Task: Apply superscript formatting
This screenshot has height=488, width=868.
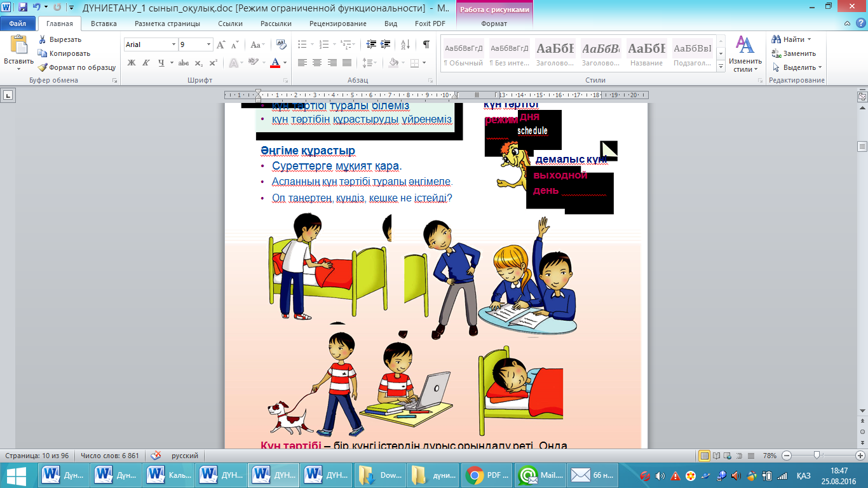Action: [214, 63]
